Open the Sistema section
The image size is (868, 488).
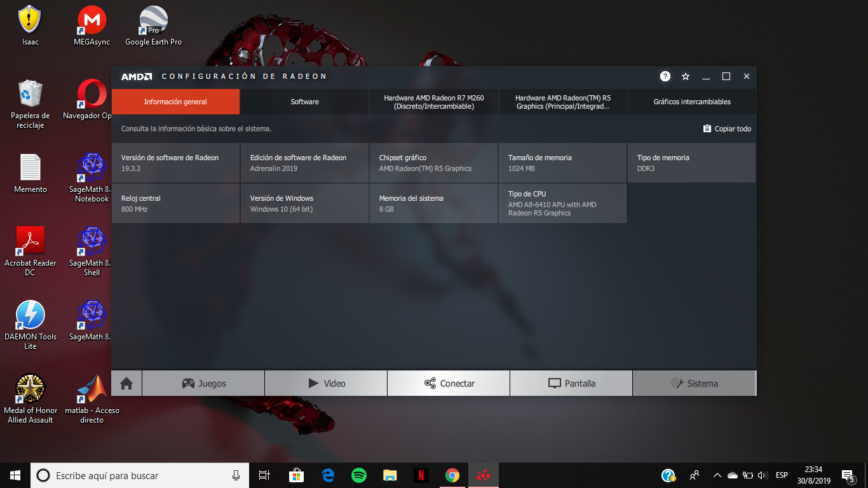point(694,383)
